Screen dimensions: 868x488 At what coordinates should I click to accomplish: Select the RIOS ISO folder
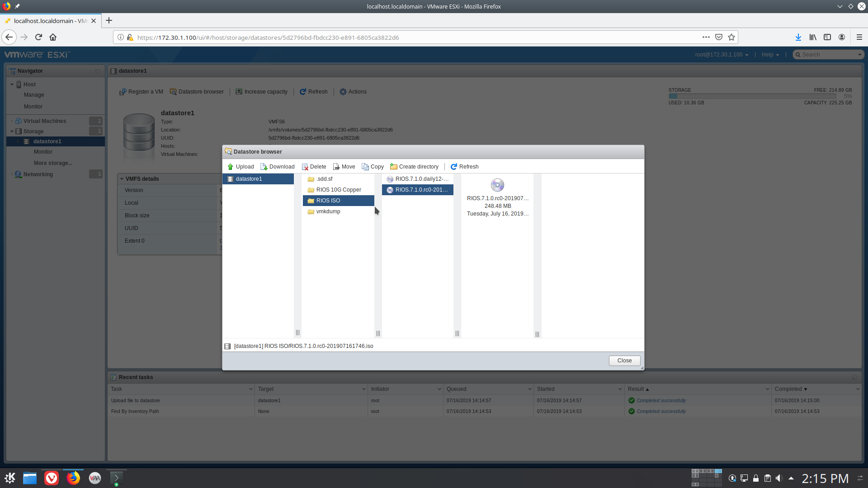pyautogui.click(x=338, y=201)
